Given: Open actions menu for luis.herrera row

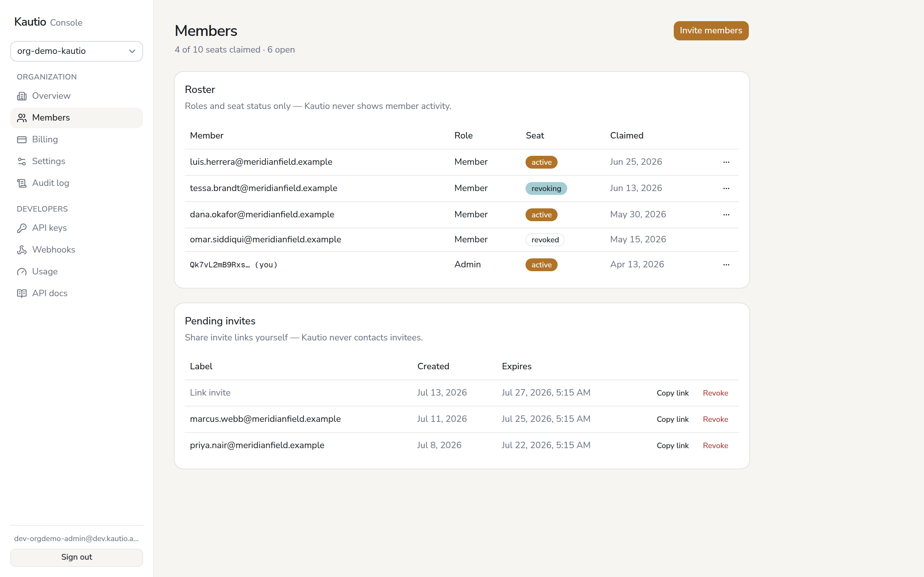Looking at the screenshot, I should (726, 162).
